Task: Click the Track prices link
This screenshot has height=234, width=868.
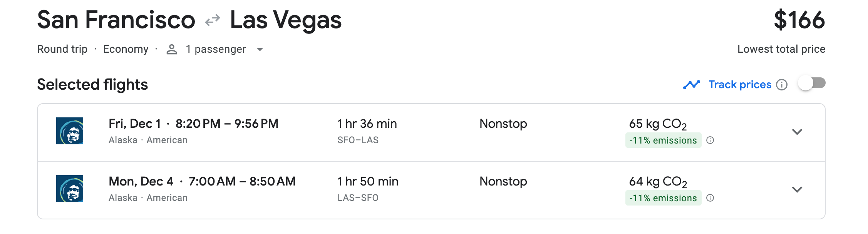Action: [740, 85]
